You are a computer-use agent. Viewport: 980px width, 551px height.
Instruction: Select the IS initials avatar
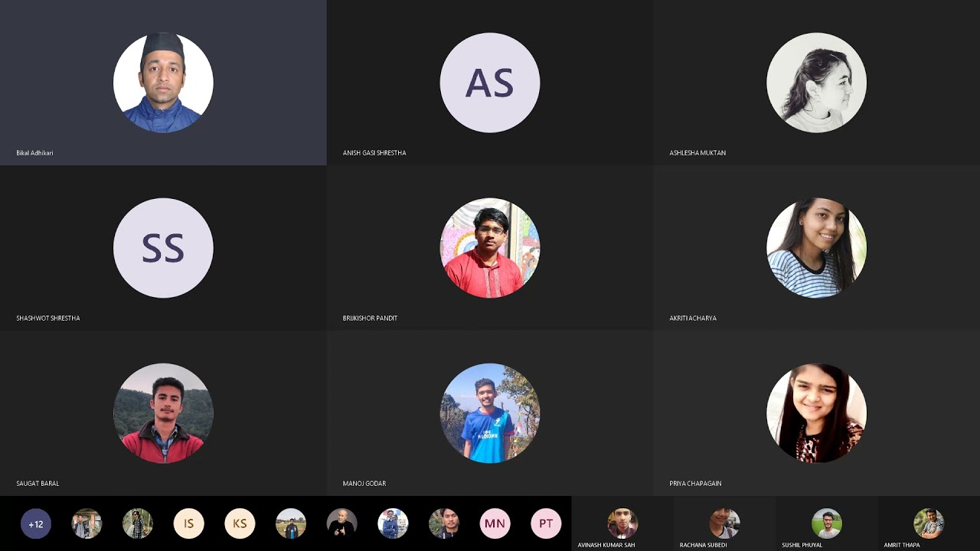pos(188,523)
